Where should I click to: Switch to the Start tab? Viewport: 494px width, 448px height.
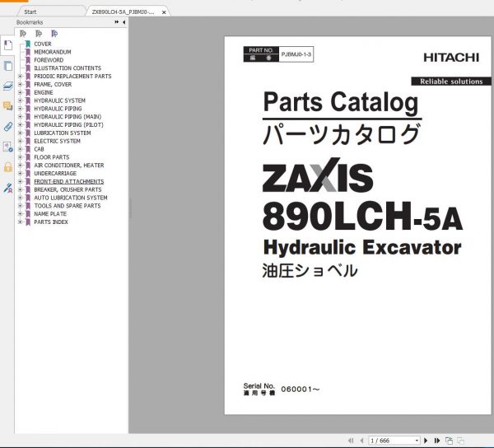click(x=30, y=12)
